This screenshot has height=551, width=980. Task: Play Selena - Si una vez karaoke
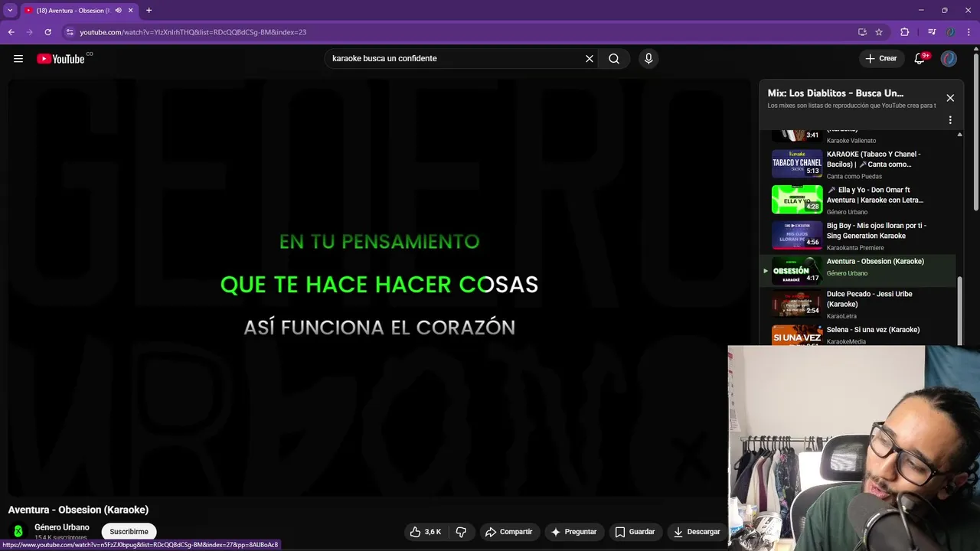click(857, 334)
